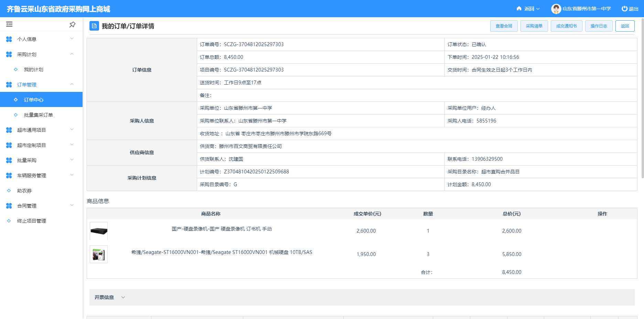This screenshot has height=319, width=644.
Task: Expand the 合同管理 chevron
Action: tap(72, 205)
